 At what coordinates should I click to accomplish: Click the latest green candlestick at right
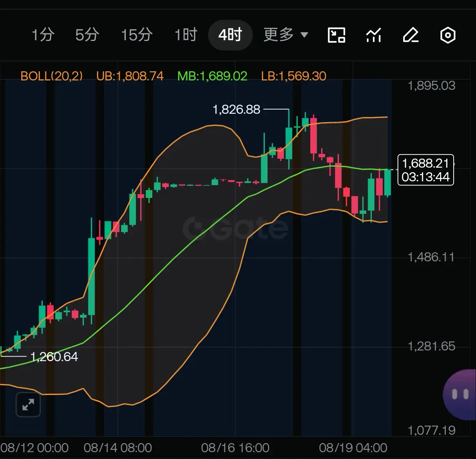tap(388, 183)
